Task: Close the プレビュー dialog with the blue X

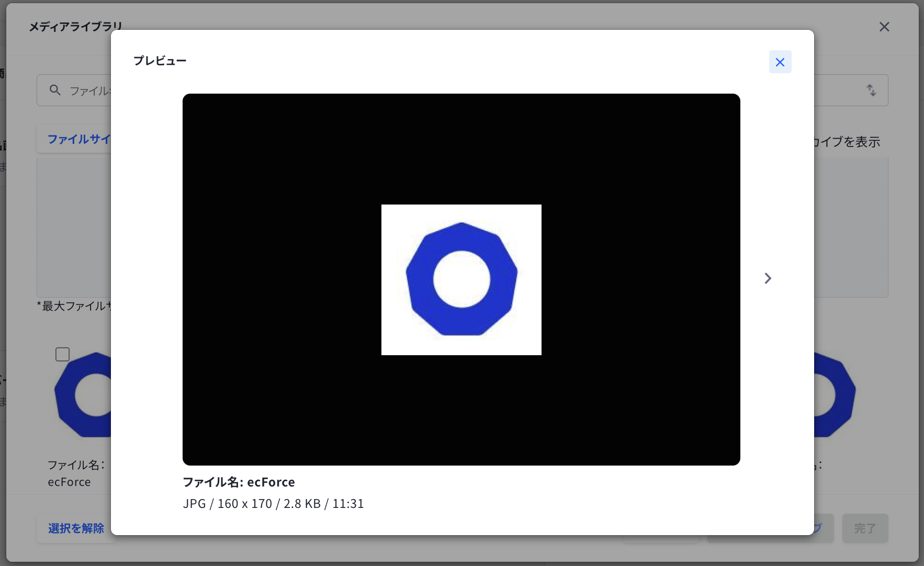Action: 780,62
